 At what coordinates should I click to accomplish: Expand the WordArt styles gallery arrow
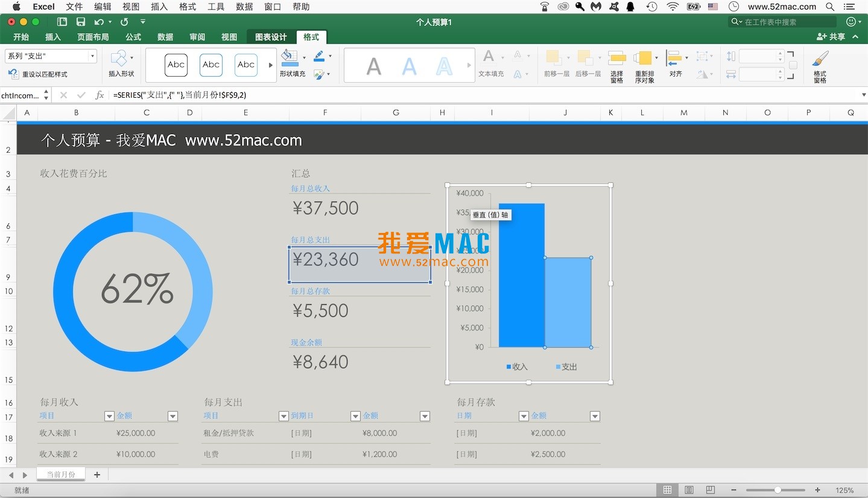pos(469,65)
